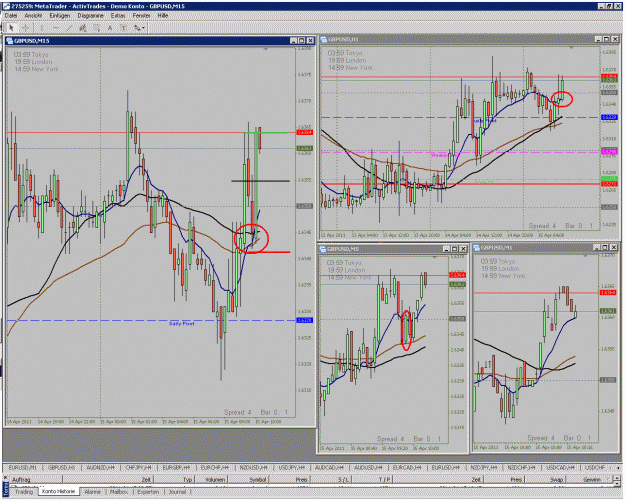
Task: Click the GBPUSD,M1 chart window icon
Action: tap(477, 248)
